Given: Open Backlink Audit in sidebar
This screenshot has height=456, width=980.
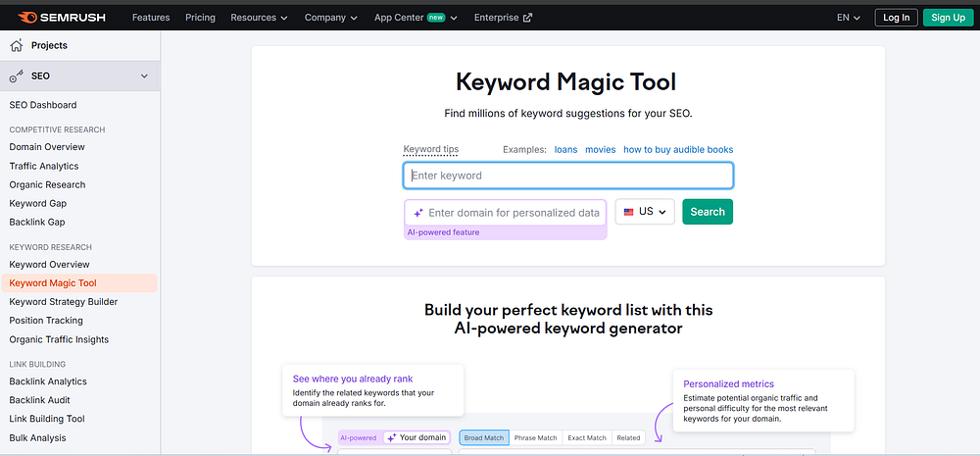Looking at the screenshot, I should click(40, 400).
